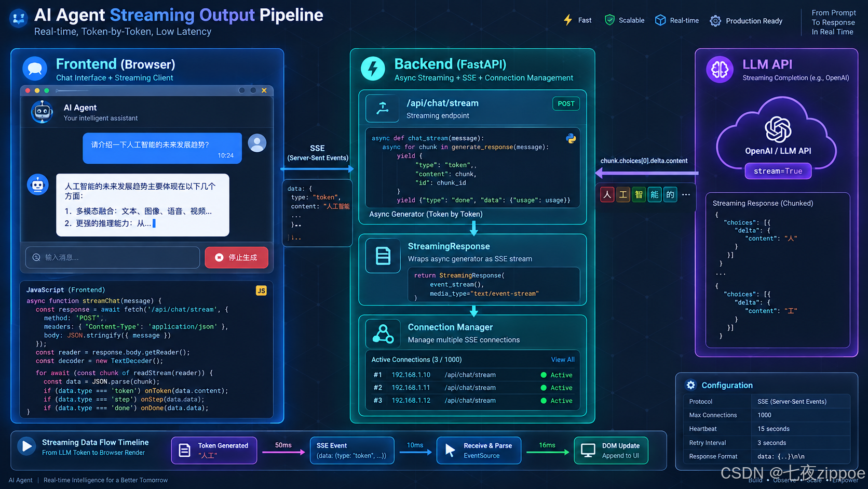The height and width of the screenshot is (489, 868).
Task: Click the green token tile 智
Action: pos(639,195)
